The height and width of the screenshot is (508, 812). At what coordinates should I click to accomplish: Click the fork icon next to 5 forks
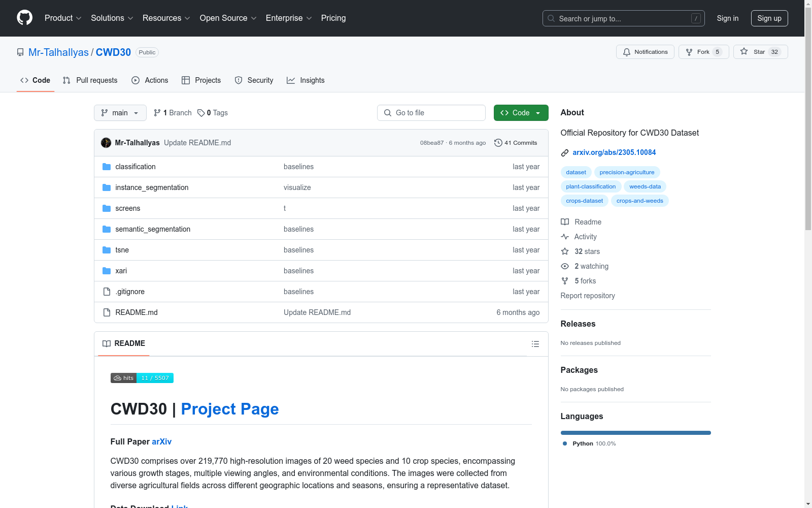tap(565, 281)
